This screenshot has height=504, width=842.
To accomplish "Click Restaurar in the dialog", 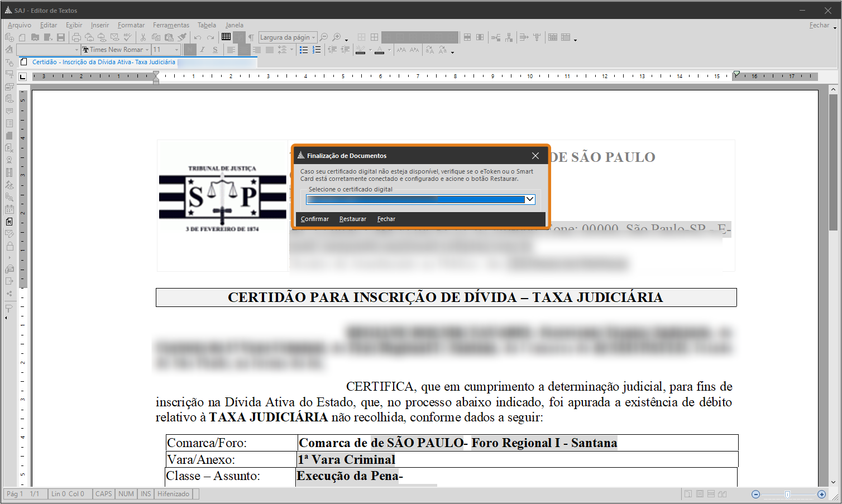I will pos(353,219).
